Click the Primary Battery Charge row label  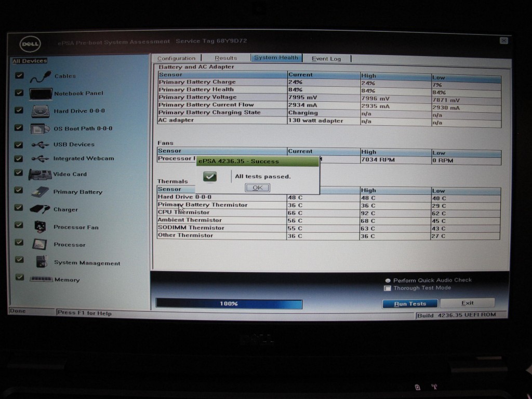tap(197, 82)
